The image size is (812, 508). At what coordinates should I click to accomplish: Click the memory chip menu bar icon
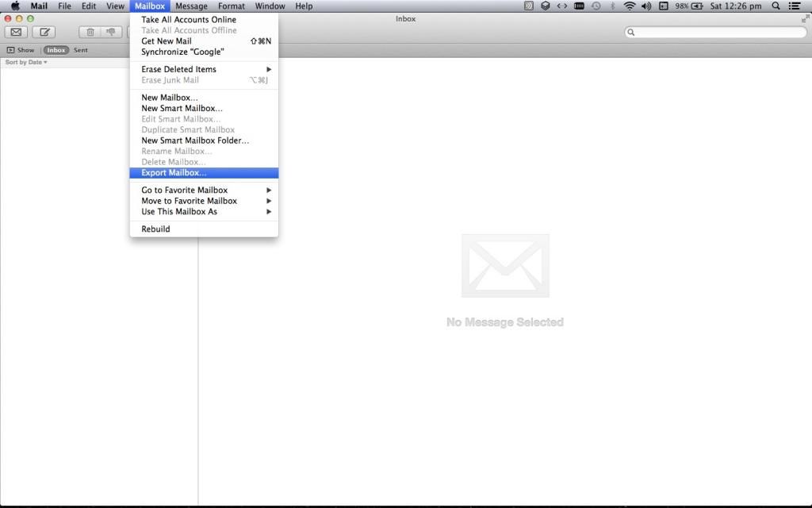[x=579, y=6]
